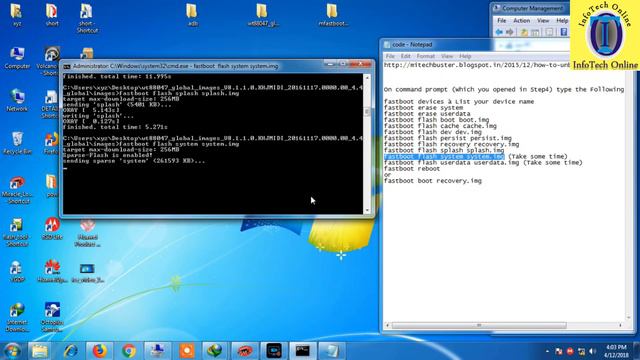
Task: Click Notepad horizontal scrollbar thumb
Action: click(479, 325)
